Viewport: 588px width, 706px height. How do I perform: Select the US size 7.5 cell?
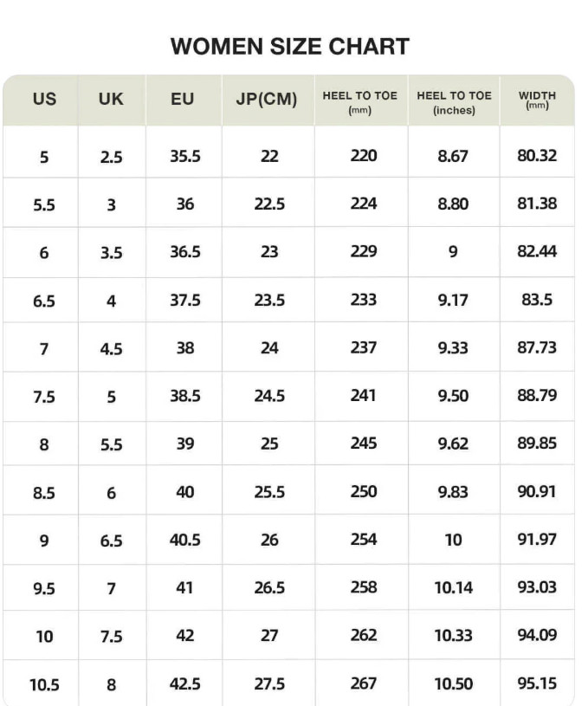click(x=44, y=397)
